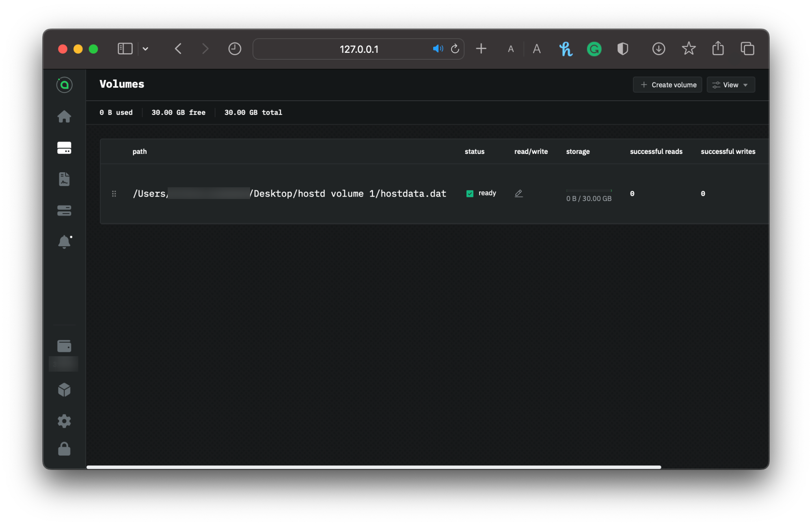Open the hosts server-stack sidebar icon
The height and width of the screenshot is (526, 812).
coord(64,210)
